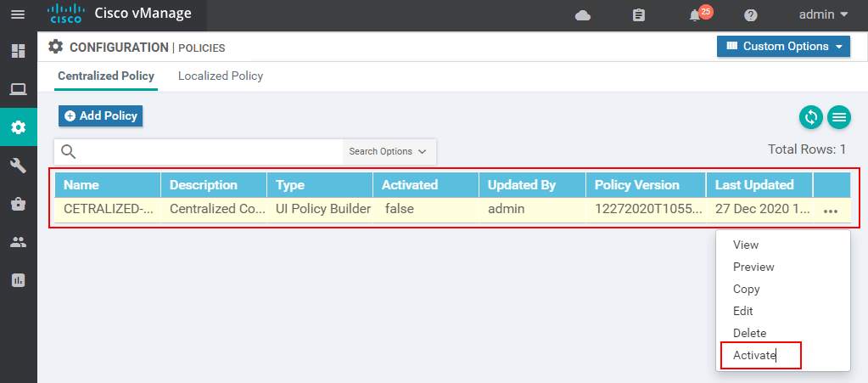
Task: Switch to the Localized Policy tab
Action: pyautogui.click(x=221, y=76)
